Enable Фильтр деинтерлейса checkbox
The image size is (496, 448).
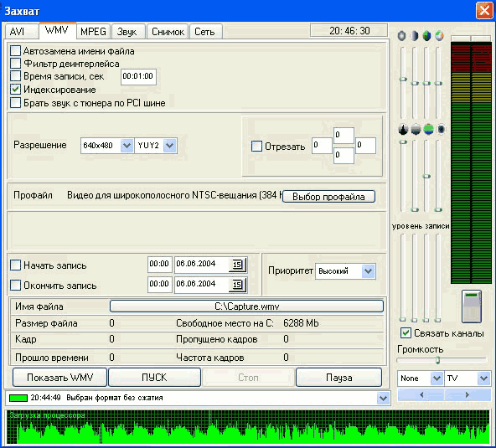[x=15, y=64]
